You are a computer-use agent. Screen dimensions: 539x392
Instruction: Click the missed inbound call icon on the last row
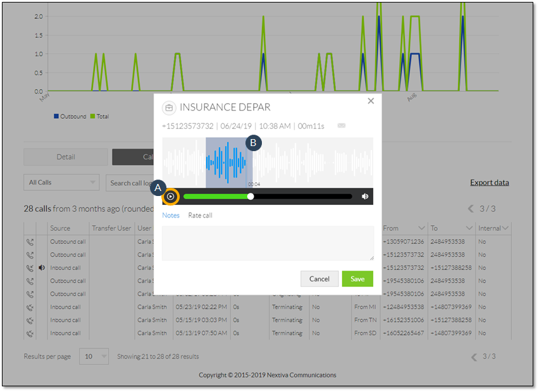click(x=31, y=333)
